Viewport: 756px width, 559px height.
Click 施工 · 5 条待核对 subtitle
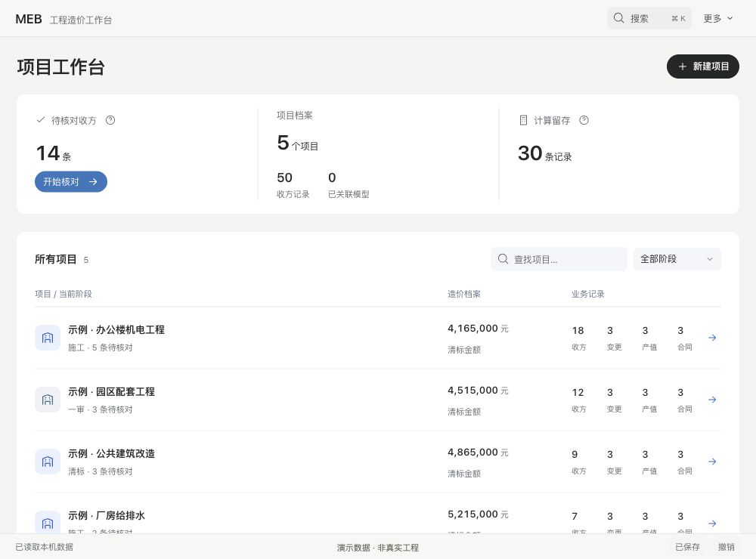click(101, 347)
